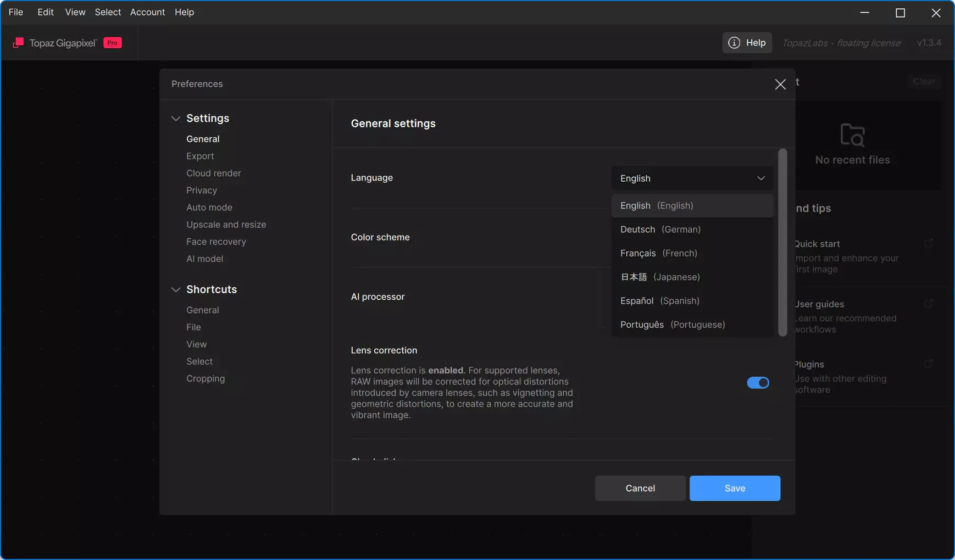The image size is (955, 560).
Task: Choose English (English) from language list
Action: coord(692,205)
